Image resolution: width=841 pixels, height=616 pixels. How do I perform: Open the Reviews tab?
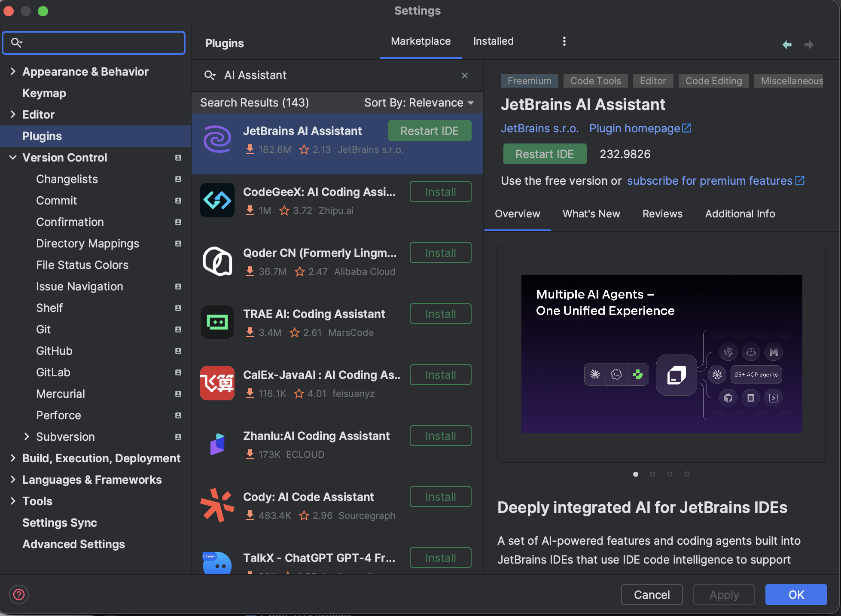(662, 214)
